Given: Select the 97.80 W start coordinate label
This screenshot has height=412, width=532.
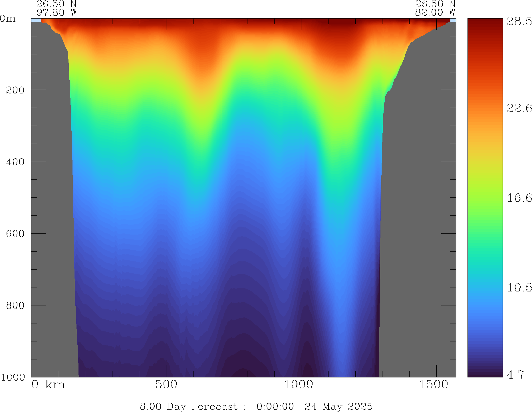Looking at the screenshot, I should 57,12.
